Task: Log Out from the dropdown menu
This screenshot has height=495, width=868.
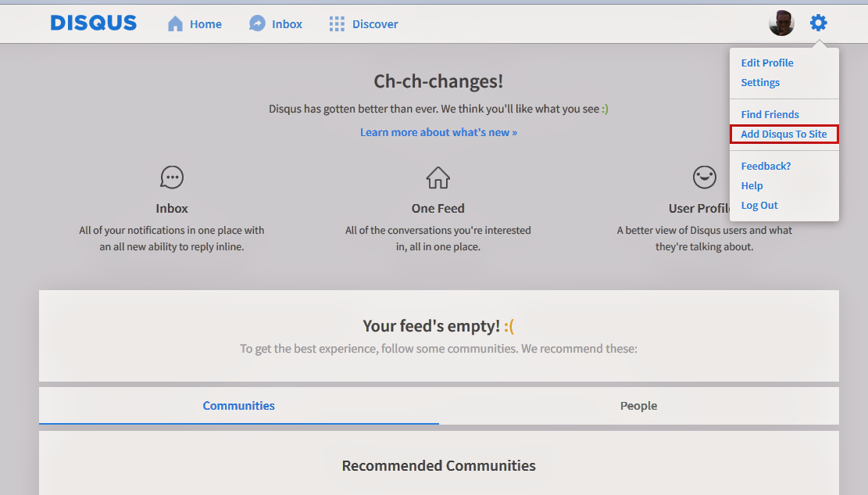Action: 759,206
